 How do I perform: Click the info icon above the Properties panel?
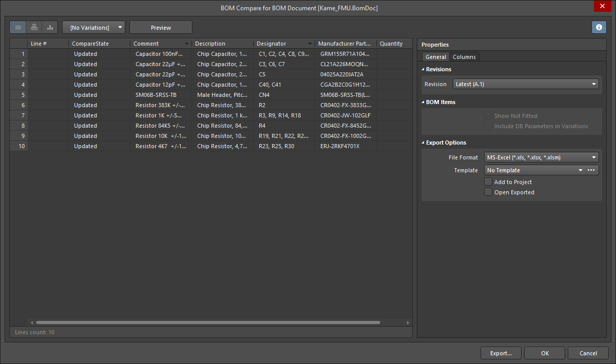(599, 27)
